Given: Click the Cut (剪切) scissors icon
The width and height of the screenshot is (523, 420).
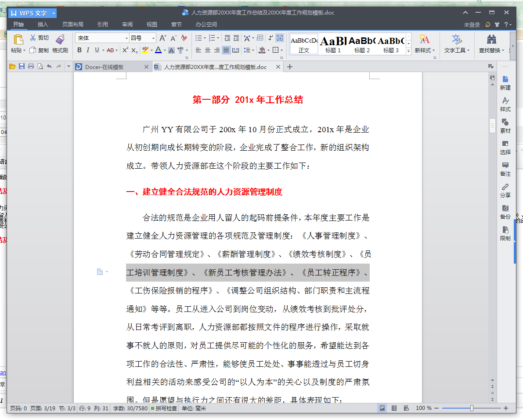Looking at the screenshot, I should [x=33, y=38].
